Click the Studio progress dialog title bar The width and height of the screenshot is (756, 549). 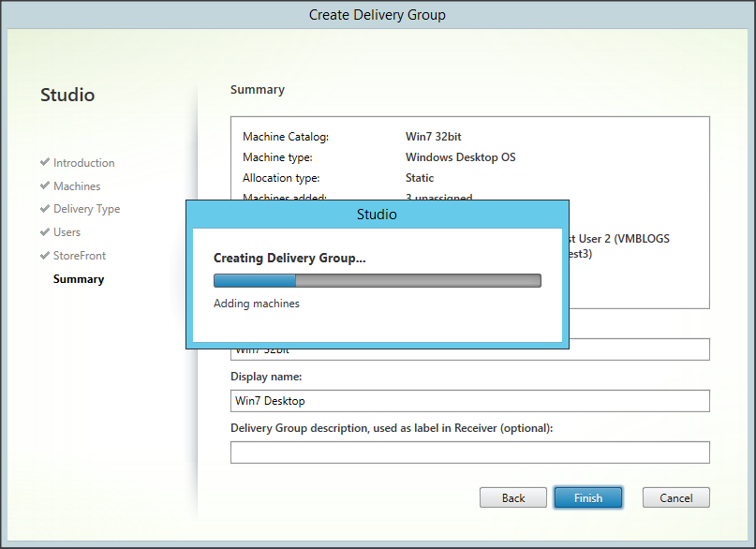(x=377, y=215)
